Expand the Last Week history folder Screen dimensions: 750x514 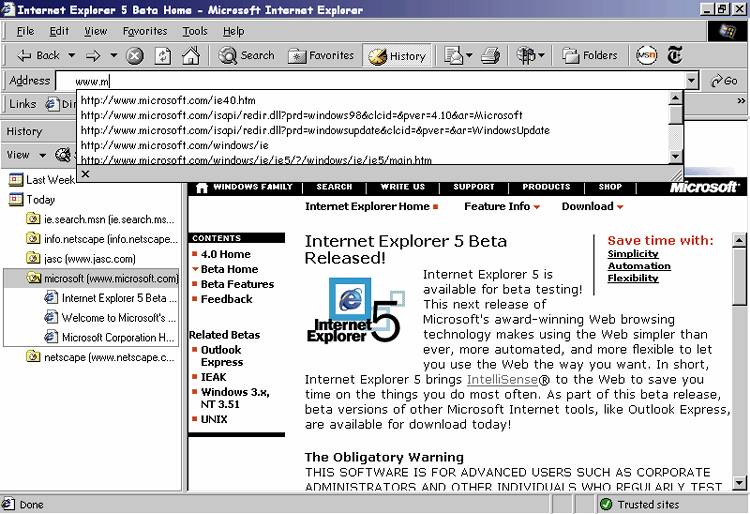point(42,180)
